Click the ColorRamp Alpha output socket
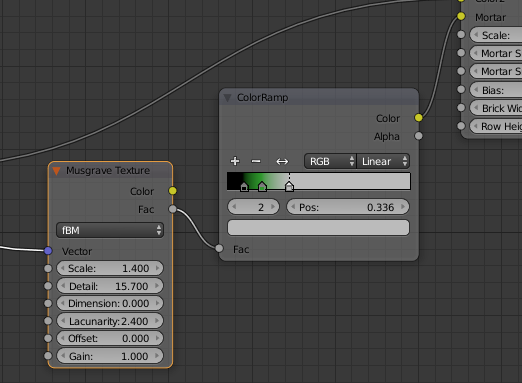522x383 pixels. tap(419, 136)
